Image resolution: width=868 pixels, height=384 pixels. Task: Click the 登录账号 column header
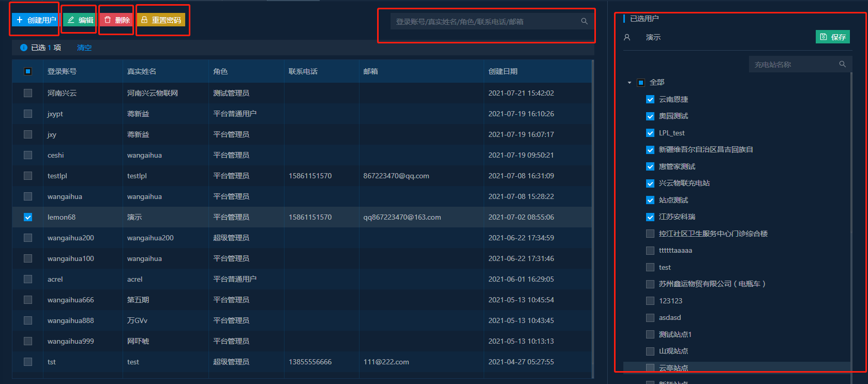(x=62, y=71)
